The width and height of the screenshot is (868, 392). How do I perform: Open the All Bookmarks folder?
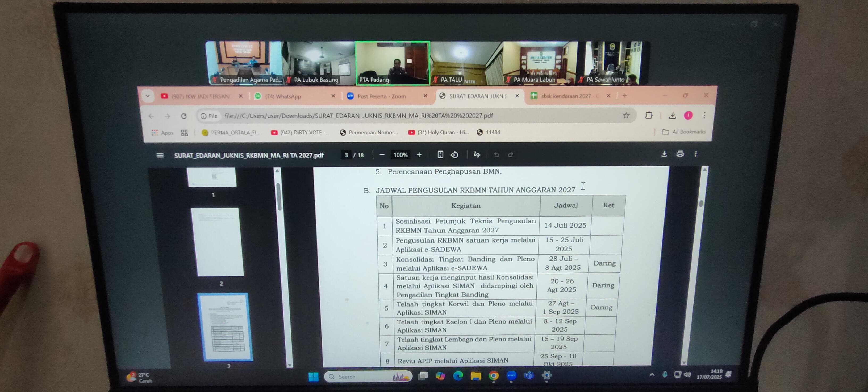point(684,132)
